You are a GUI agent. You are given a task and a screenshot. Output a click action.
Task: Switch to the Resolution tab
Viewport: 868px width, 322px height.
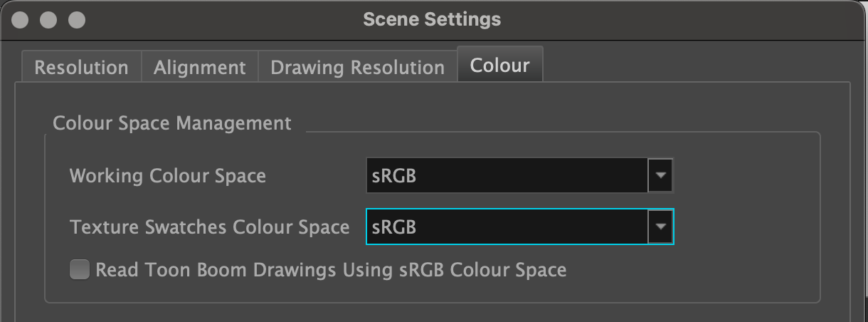[x=81, y=68]
